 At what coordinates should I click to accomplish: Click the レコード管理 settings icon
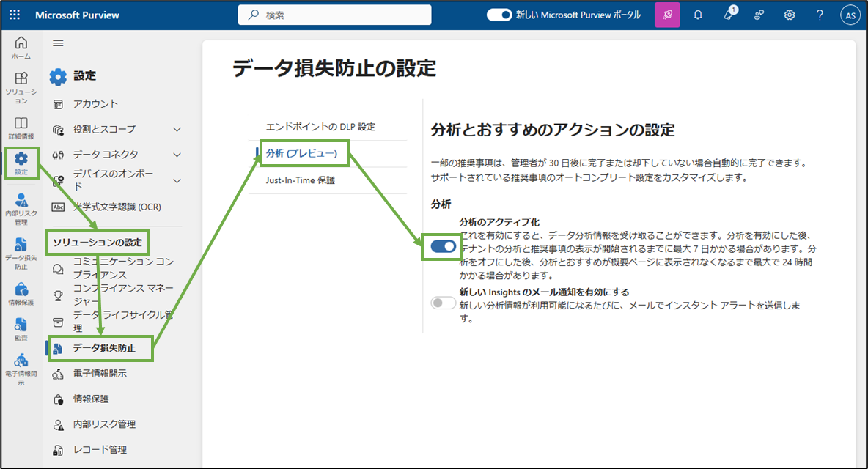[x=58, y=450]
